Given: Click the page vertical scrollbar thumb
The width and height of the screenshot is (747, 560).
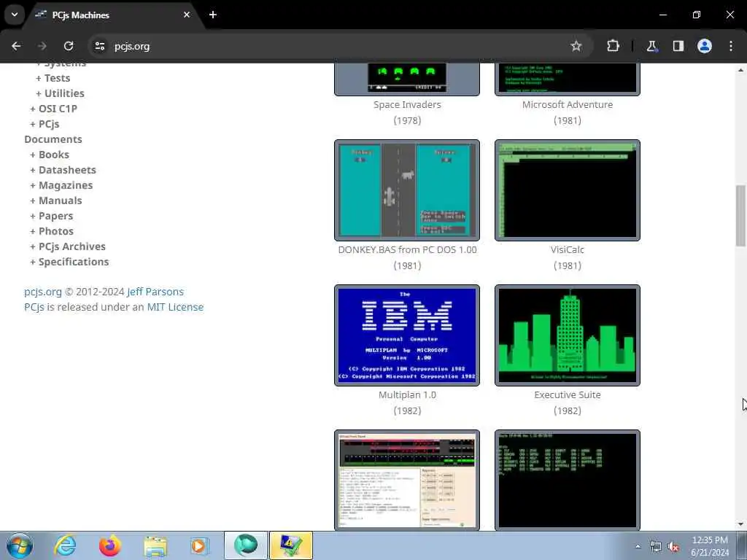Looking at the screenshot, I should coord(741,216).
